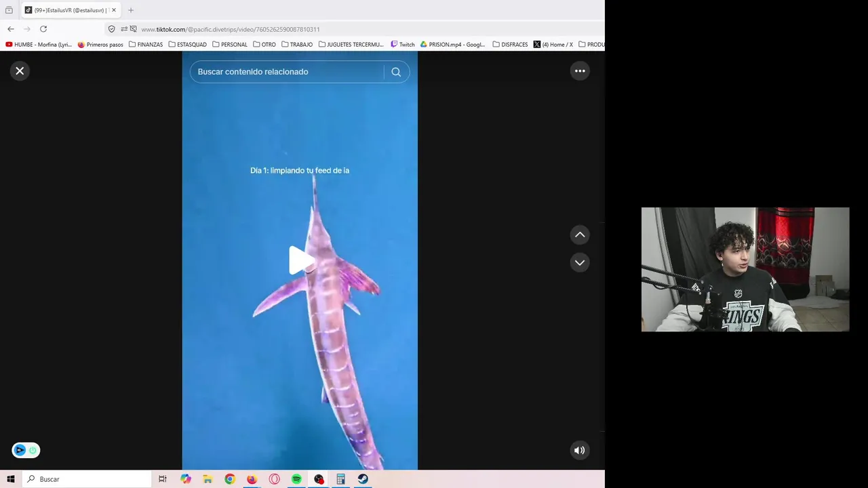Expand the DISFRACES bookmarks folder
Viewport: 868px width, 488px height.
(x=510, y=45)
